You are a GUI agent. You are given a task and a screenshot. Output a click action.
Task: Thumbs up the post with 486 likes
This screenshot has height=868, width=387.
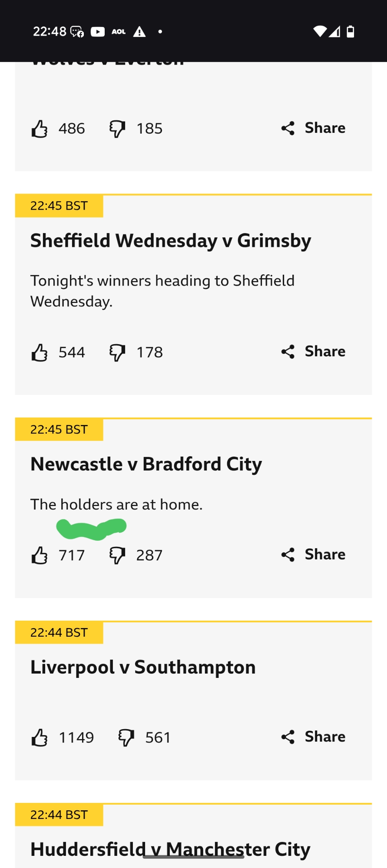coord(40,129)
